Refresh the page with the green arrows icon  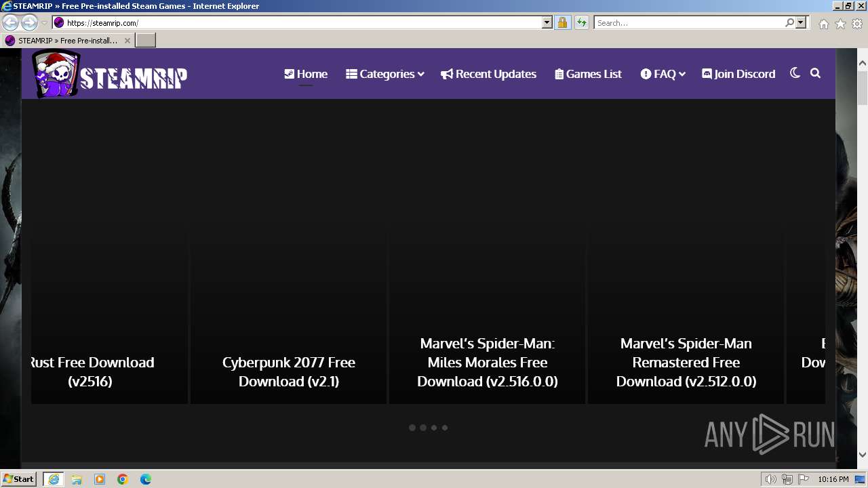point(581,22)
